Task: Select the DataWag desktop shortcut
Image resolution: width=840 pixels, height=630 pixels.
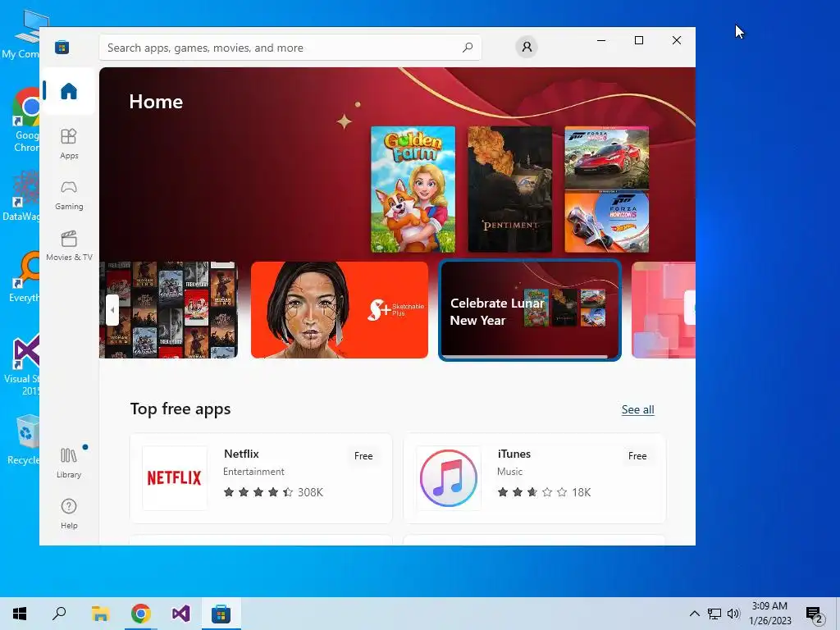Action: point(21,196)
